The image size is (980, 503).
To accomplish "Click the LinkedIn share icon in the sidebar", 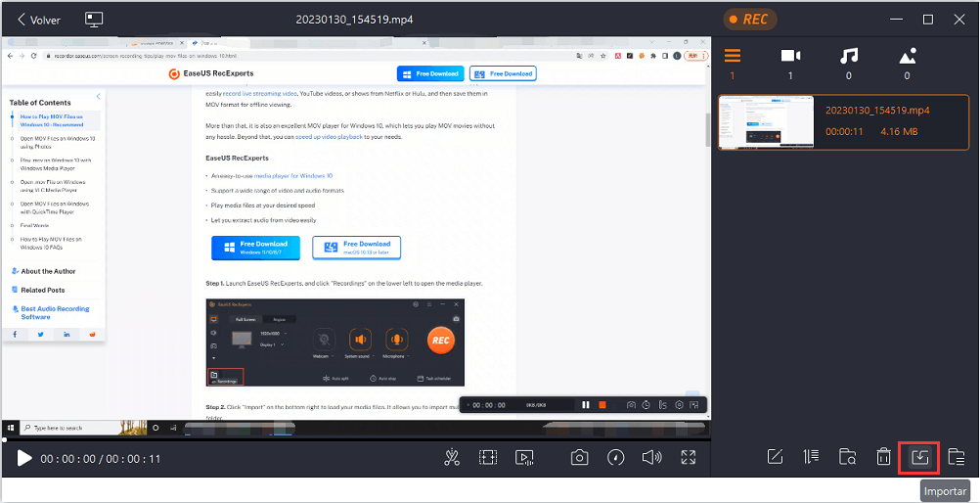I will click(x=67, y=335).
